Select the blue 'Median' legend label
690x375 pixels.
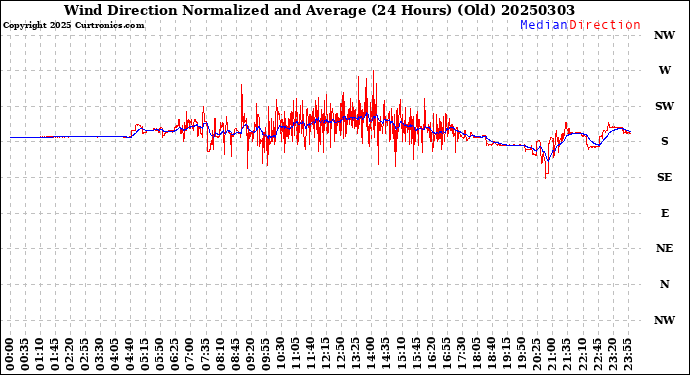[x=544, y=25]
